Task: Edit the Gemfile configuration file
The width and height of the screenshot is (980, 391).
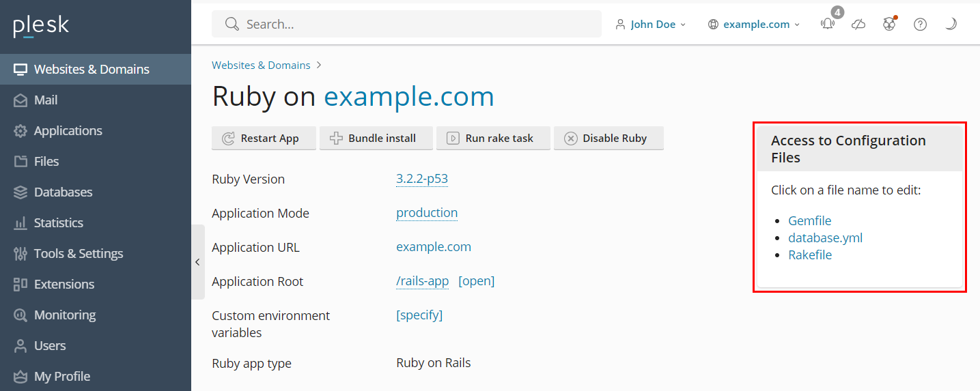Action: 809,221
